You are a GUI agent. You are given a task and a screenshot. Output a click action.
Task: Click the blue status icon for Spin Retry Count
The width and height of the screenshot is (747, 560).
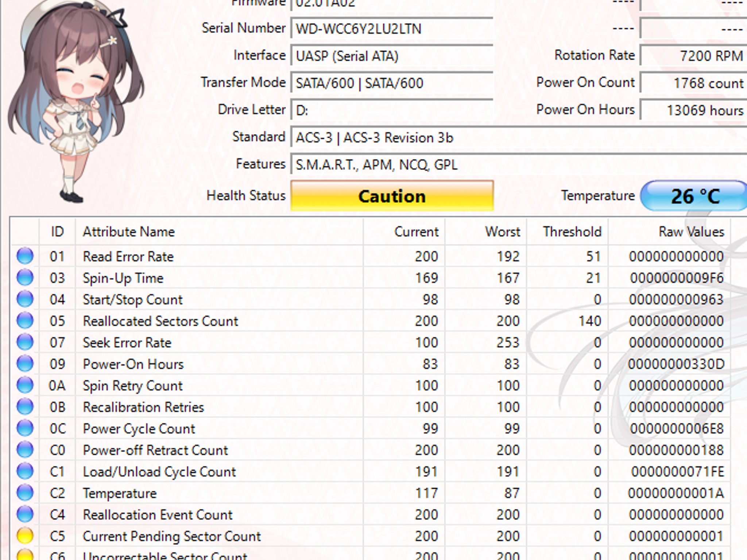click(25, 385)
